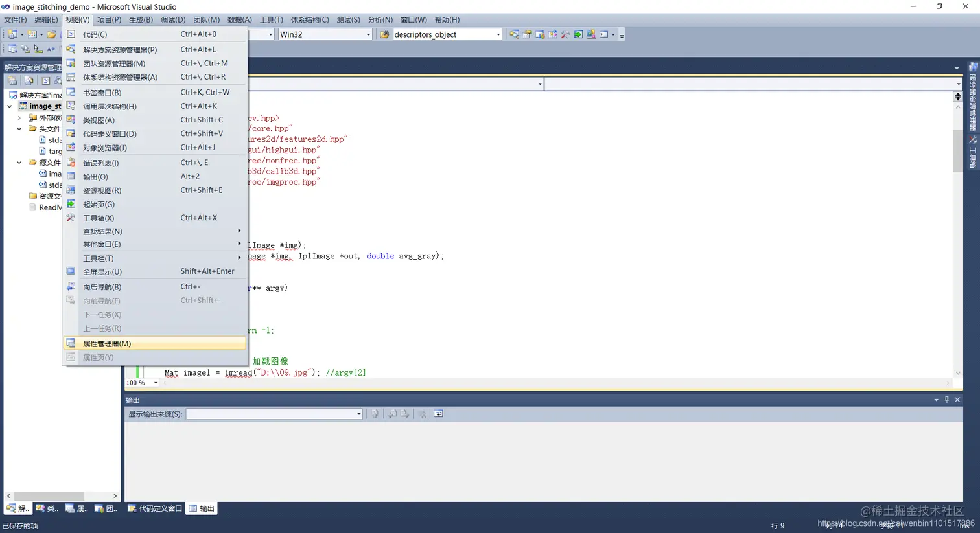Image resolution: width=980 pixels, height=533 pixels.
Task: Open output panel window position menu arrow
Action: click(936, 400)
